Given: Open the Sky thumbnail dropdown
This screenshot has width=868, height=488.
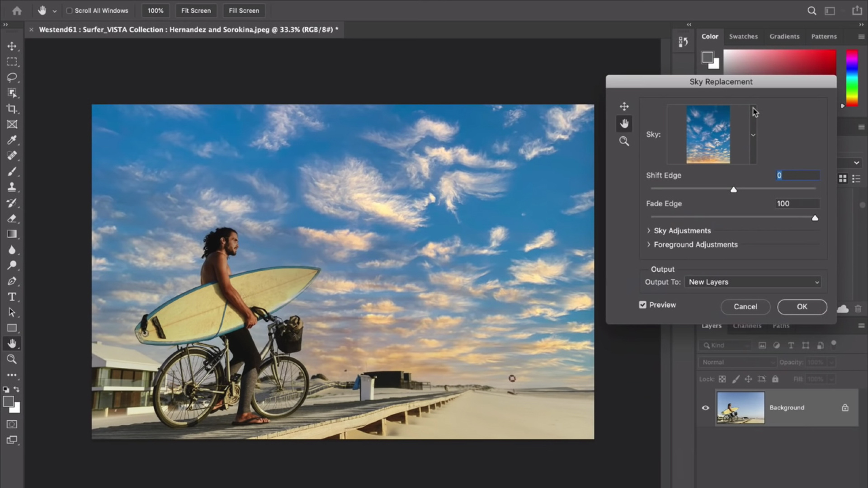Looking at the screenshot, I should click(x=752, y=134).
